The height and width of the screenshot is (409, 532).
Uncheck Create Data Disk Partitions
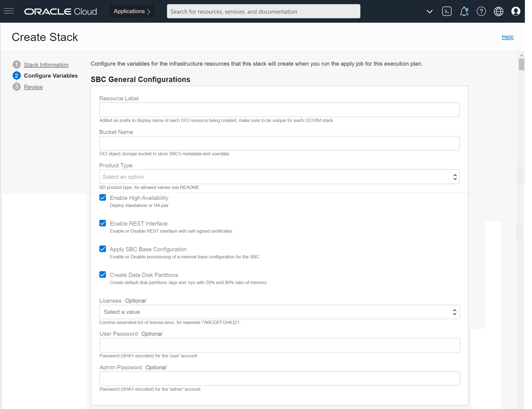click(x=103, y=275)
